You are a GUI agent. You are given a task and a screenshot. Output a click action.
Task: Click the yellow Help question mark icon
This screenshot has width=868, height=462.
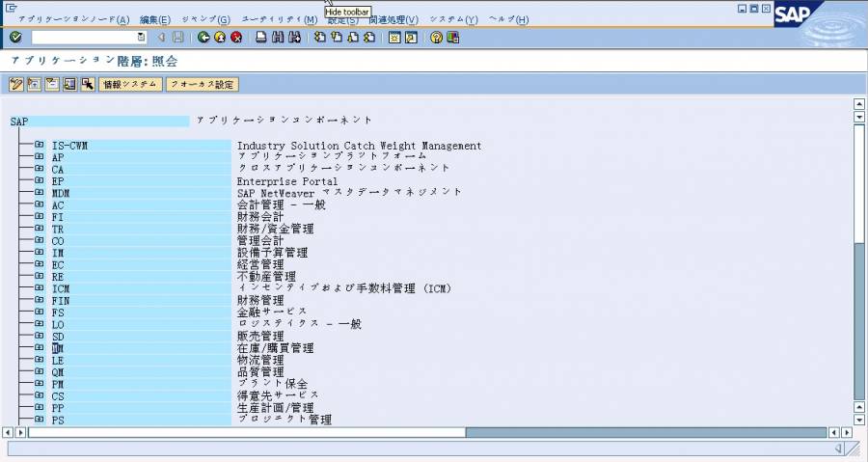coord(436,38)
